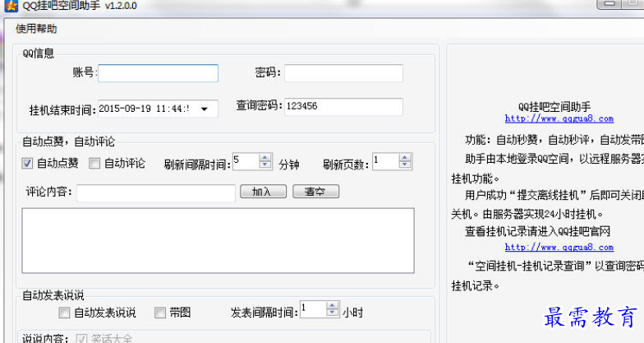The height and width of the screenshot is (343, 644).
Task: Click the 刷新间隔时间 value field
Action: [x=246, y=161]
